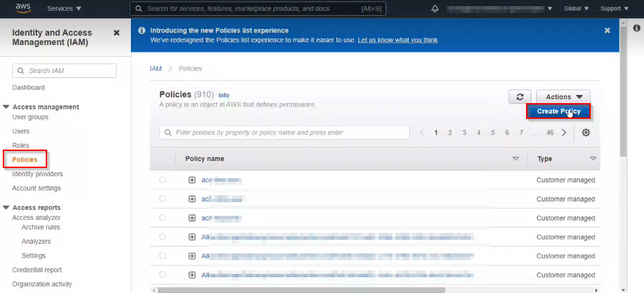Screen dimensions: 644x293
Task: Go to page 3 of policies
Action: (464, 132)
